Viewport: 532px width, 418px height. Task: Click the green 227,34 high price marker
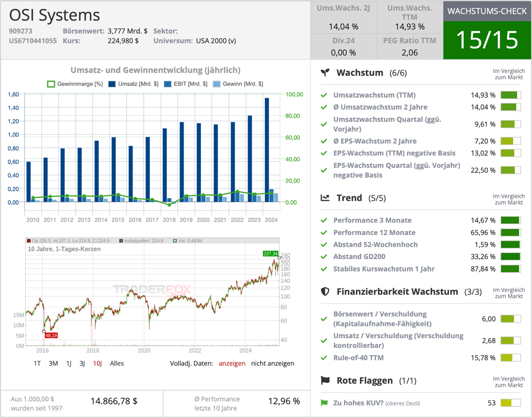pos(270,254)
